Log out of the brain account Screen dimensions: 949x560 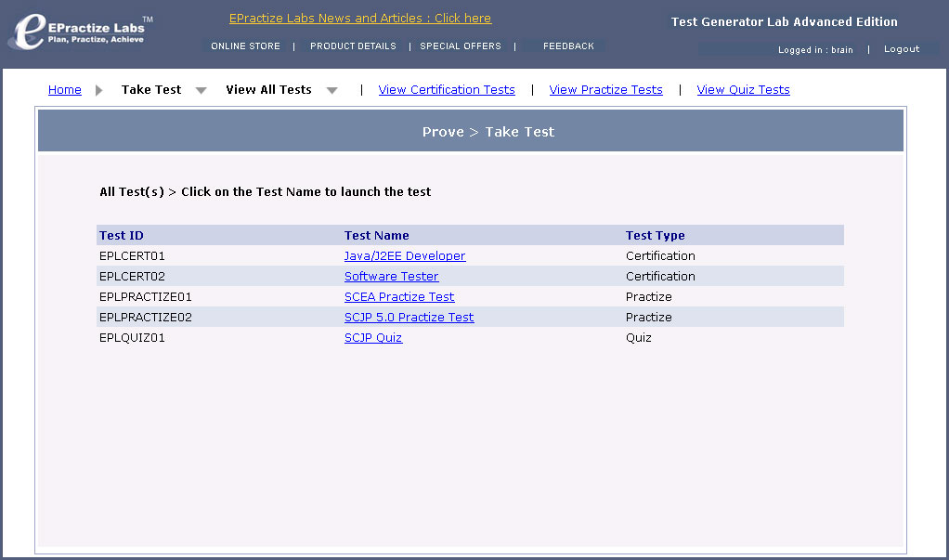[x=902, y=49]
